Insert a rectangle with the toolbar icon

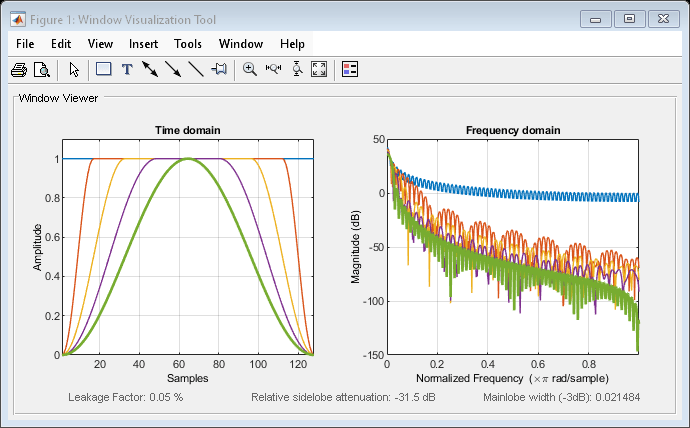pyautogui.click(x=103, y=69)
